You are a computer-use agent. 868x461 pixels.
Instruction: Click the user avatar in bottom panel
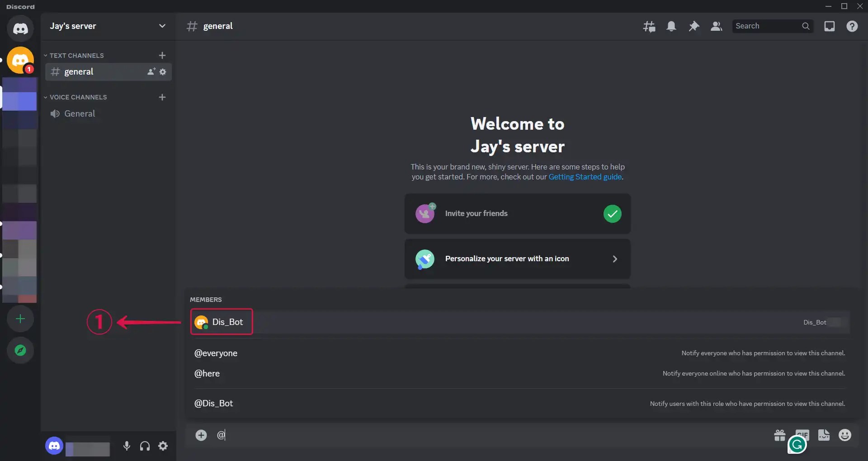[x=54, y=446]
